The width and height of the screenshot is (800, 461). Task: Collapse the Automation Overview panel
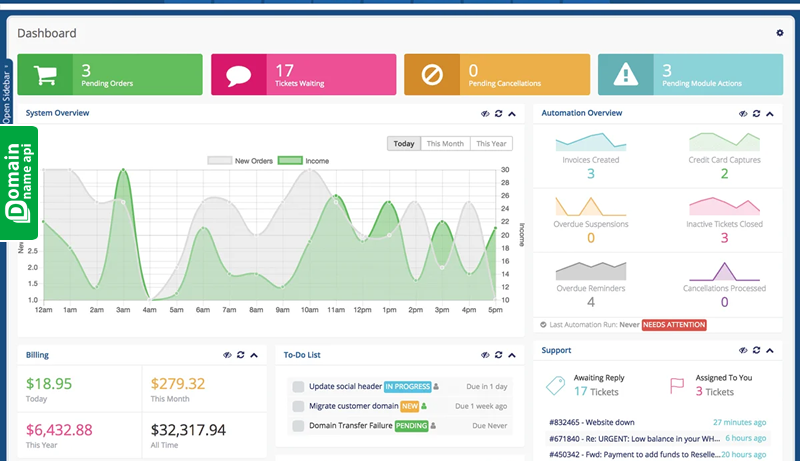pos(770,113)
